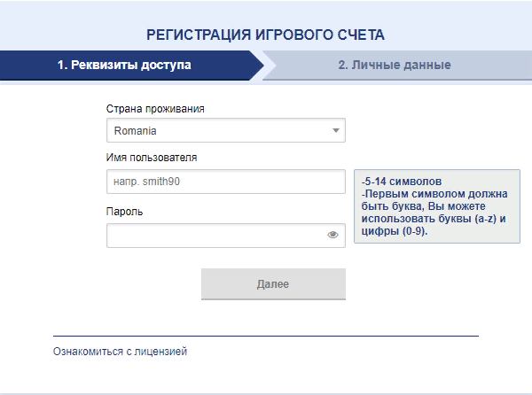Click the -5-14 символов hint line
Image resolution: width=532 pixels, height=395 pixels.
tap(402, 182)
